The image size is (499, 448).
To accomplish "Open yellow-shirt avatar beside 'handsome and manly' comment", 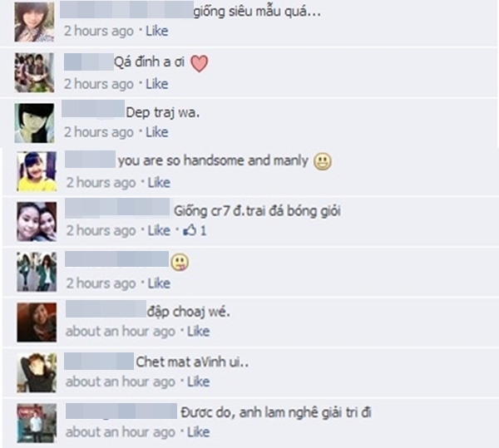I will pos(37,171).
